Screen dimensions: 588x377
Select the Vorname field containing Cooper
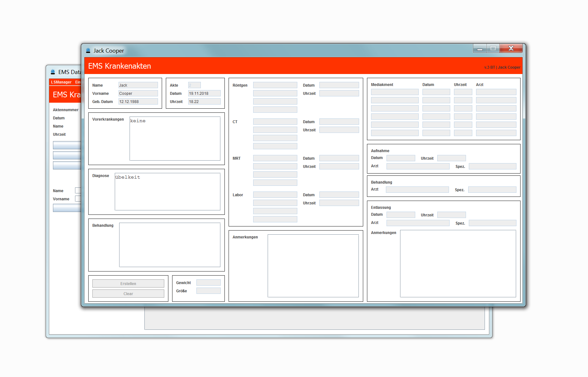[138, 94]
